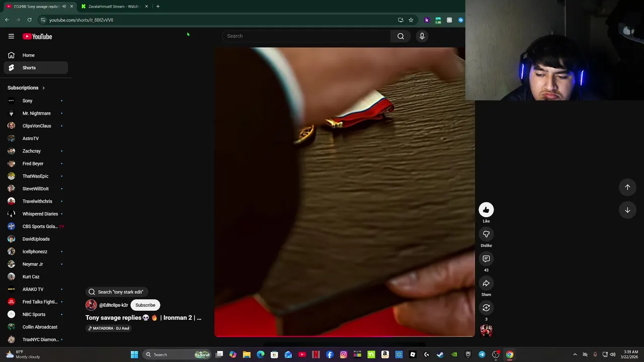Viewport: 644px width, 362px height.
Task: Open ThatWasEpic channel
Action: (36, 176)
